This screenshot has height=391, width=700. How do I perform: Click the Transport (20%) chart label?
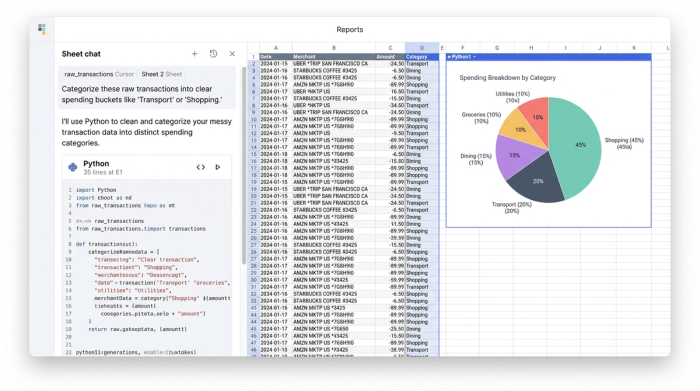(512, 208)
